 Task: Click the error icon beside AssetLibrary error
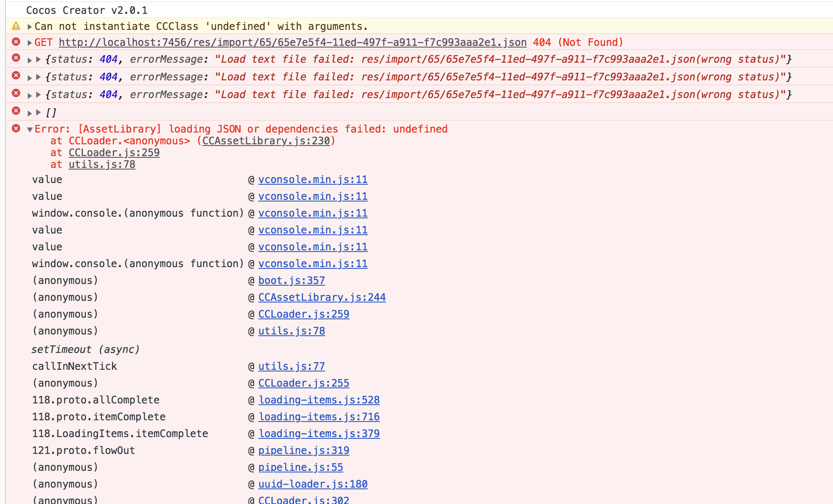[16, 128]
